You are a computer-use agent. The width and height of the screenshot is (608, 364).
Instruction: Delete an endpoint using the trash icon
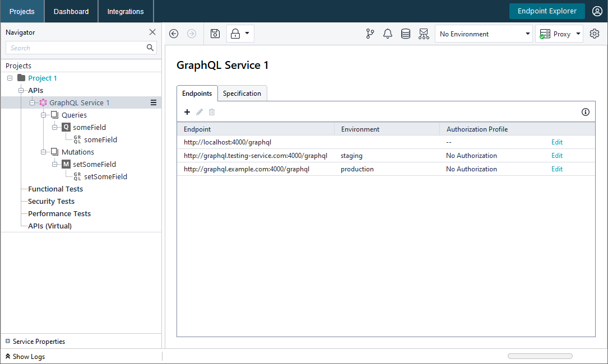(211, 112)
